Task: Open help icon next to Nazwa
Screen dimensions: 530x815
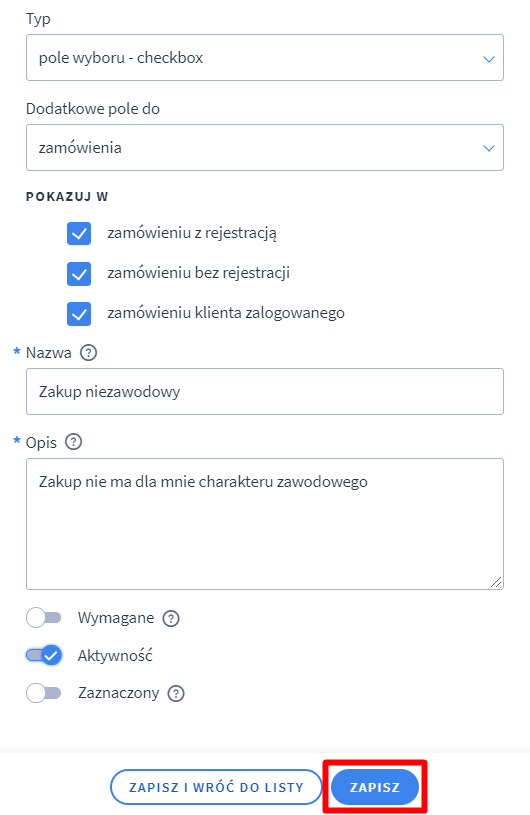Action: pos(88,353)
